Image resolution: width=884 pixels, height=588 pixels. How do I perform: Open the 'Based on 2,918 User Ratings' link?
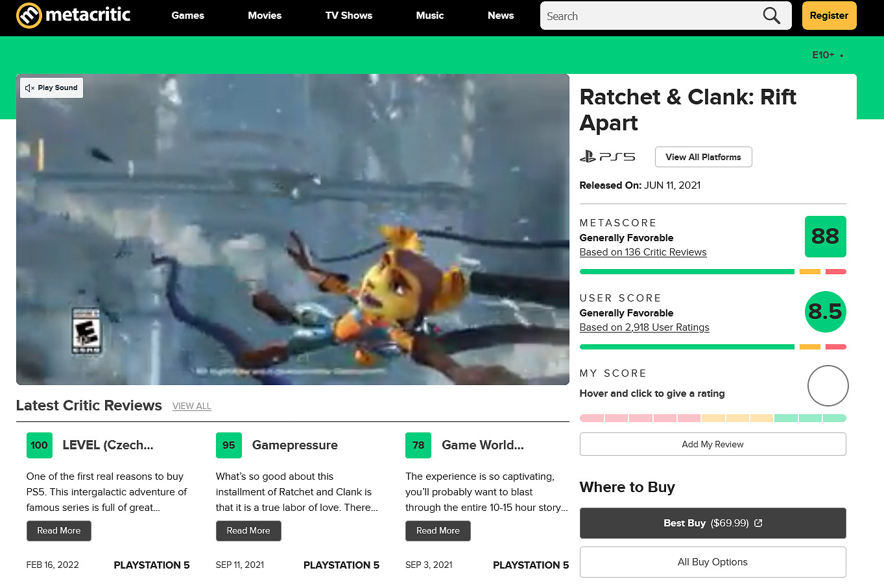tap(644, 327)
